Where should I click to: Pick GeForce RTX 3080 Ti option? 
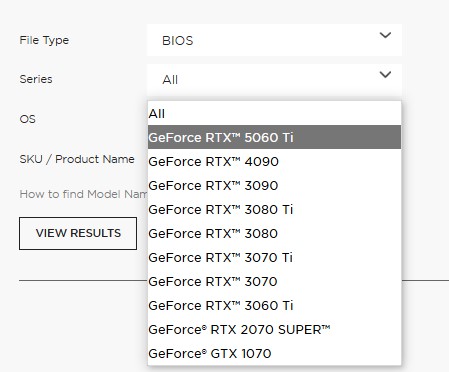point(274,210)
